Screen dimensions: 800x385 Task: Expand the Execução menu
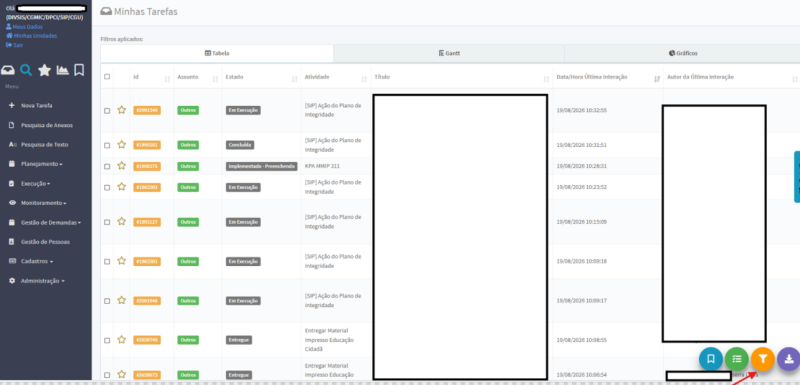point(35,184)
